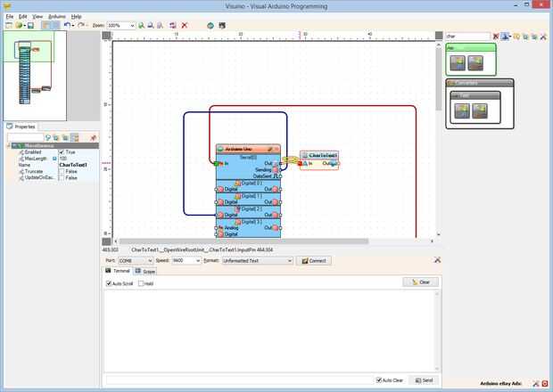The height and width of the screenshot is (392, 553).
Task: Click the yellow folder icon in component palette toolbar
Action: [x=516, y=37]
